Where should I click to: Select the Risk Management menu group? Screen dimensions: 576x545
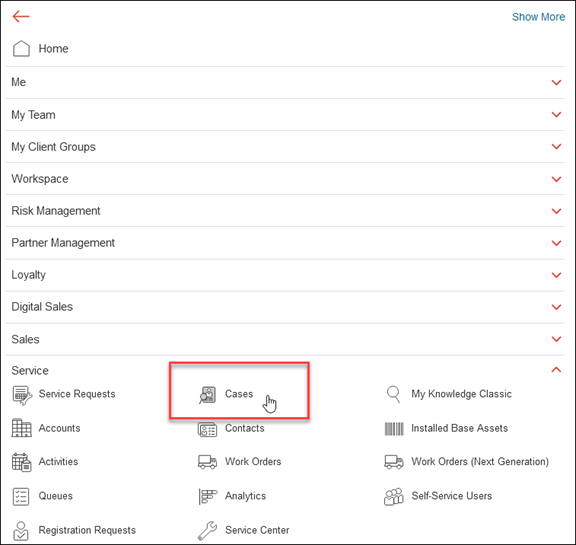[285, 211]
